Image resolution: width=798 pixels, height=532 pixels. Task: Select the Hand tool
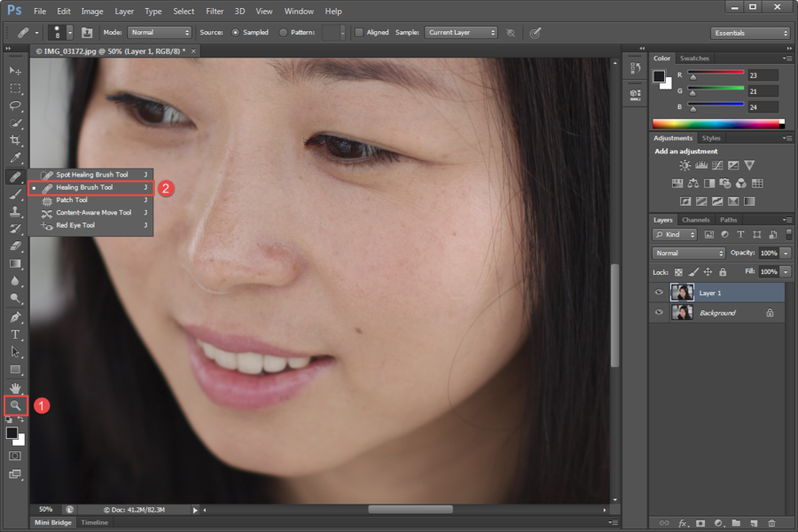click(15, 388)
